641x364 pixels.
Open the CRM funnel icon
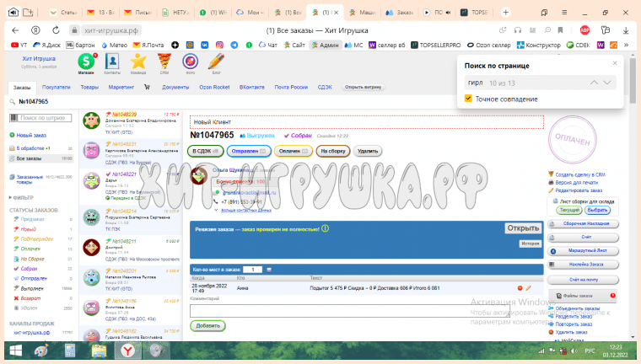tap(164, 62)
